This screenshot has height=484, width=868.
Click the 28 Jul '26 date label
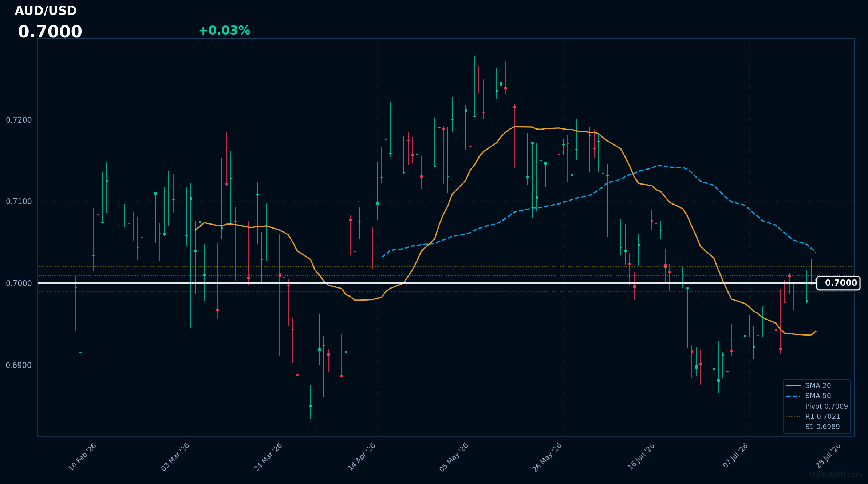(x=828, y=456)
